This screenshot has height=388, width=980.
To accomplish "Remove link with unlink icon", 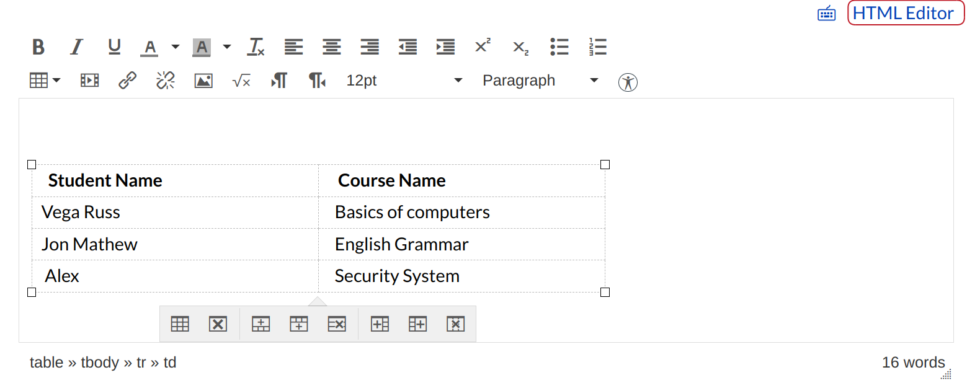I will coord(166,81).
